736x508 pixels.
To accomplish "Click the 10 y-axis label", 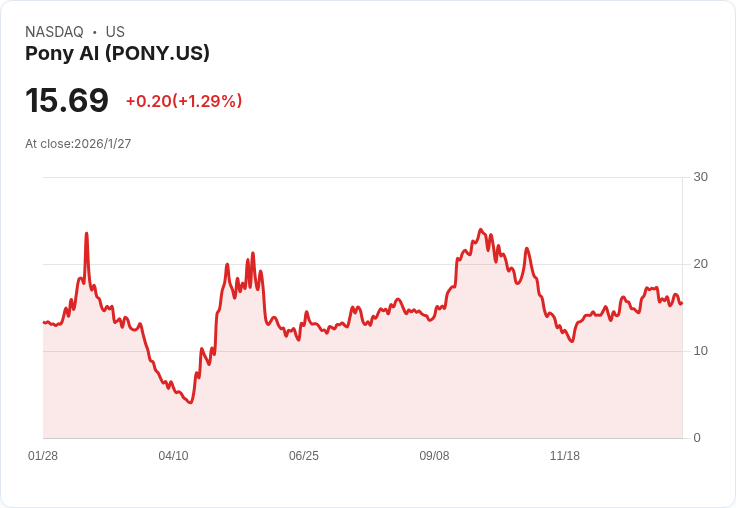I will click(x=701, y=351).
